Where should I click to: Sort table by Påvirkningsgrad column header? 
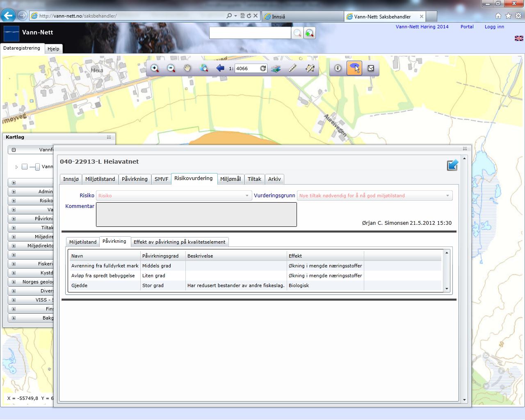click(163, 256)
